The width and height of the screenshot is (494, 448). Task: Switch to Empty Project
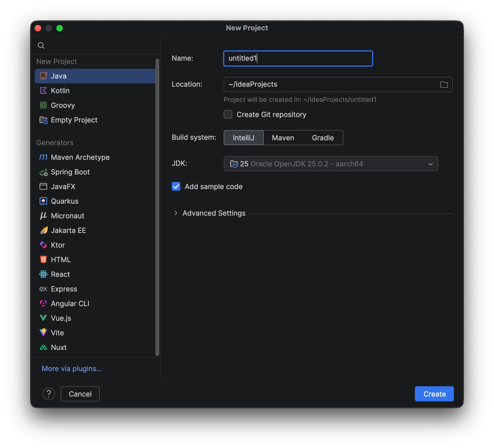pyautogui.click(x=74, y=120)
